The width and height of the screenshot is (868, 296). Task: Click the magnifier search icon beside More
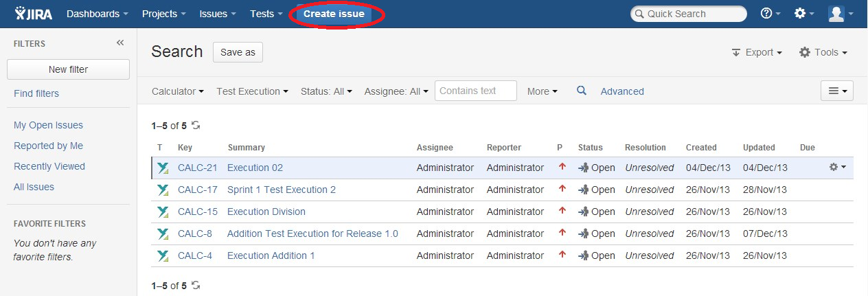[x=582, y=91]
